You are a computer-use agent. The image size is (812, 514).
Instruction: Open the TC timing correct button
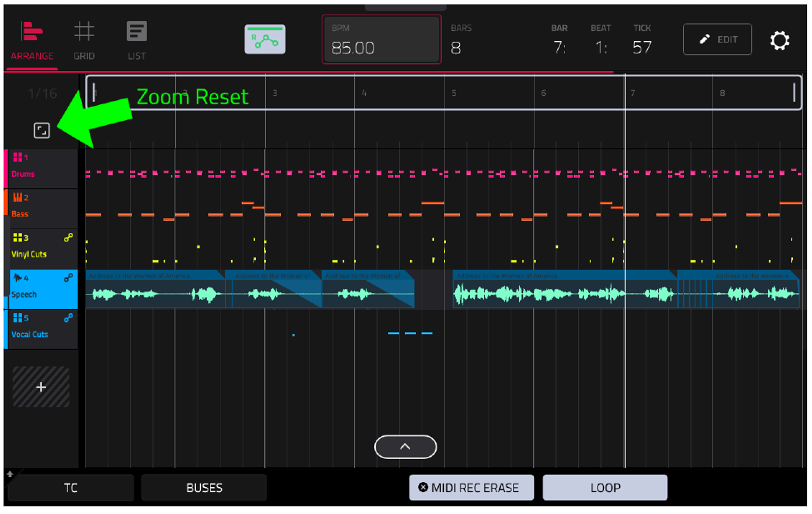71,488
